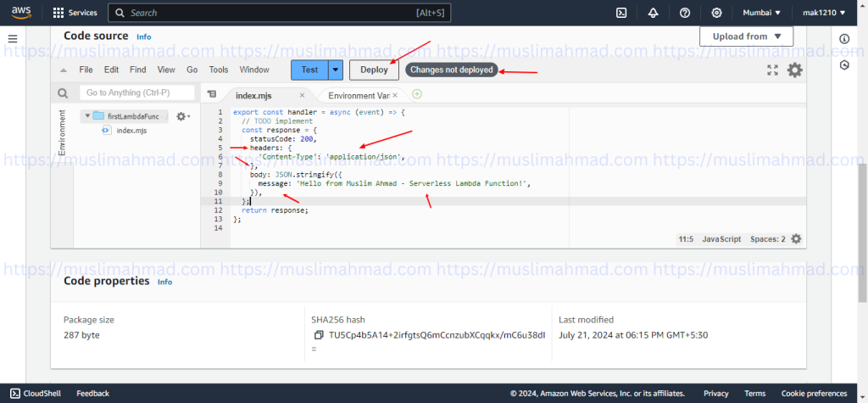
Task: Click the help question mark icon
Action: [x=685, y=13]
